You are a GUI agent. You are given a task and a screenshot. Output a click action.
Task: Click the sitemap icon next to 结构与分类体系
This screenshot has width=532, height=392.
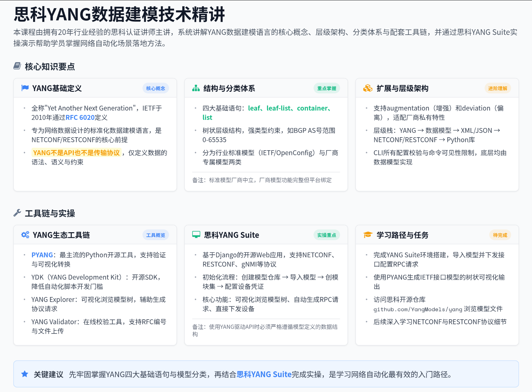[x=196, y=88]
